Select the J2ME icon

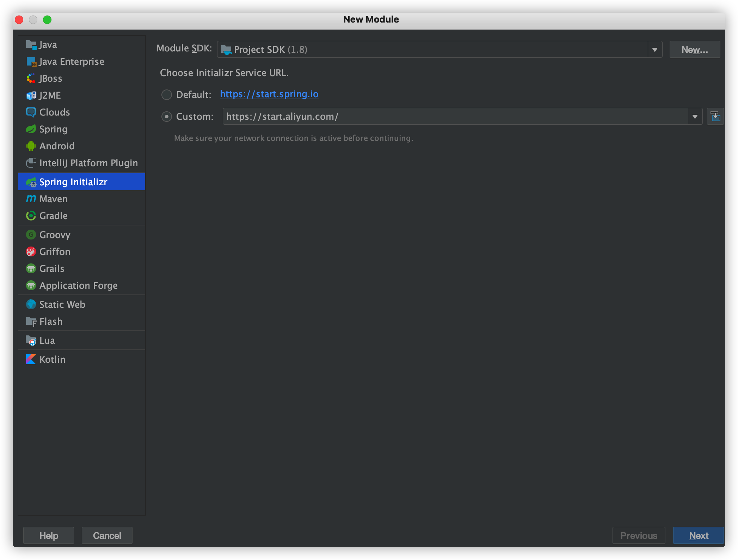[x=31, y=95]
